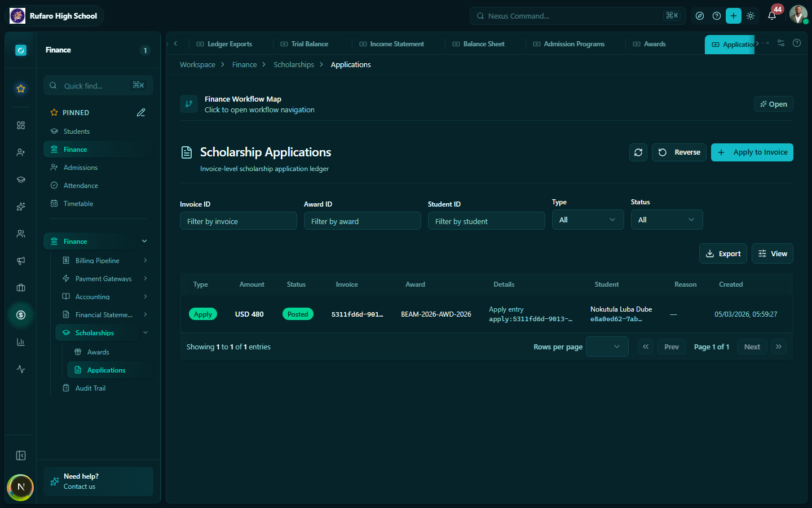Switch to Balance Sheet tab
Viewport: 812px width, 508px height.
[479, 44]
